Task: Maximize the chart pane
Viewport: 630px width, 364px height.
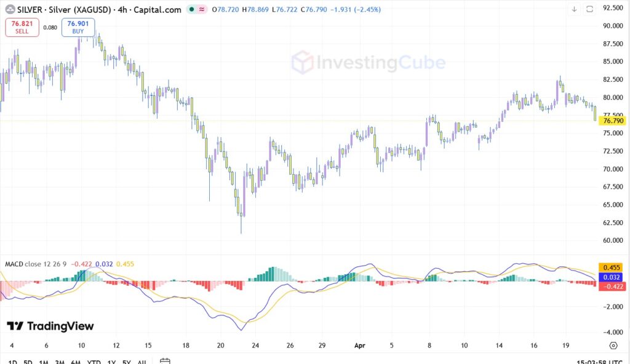Action: point(590,9)
